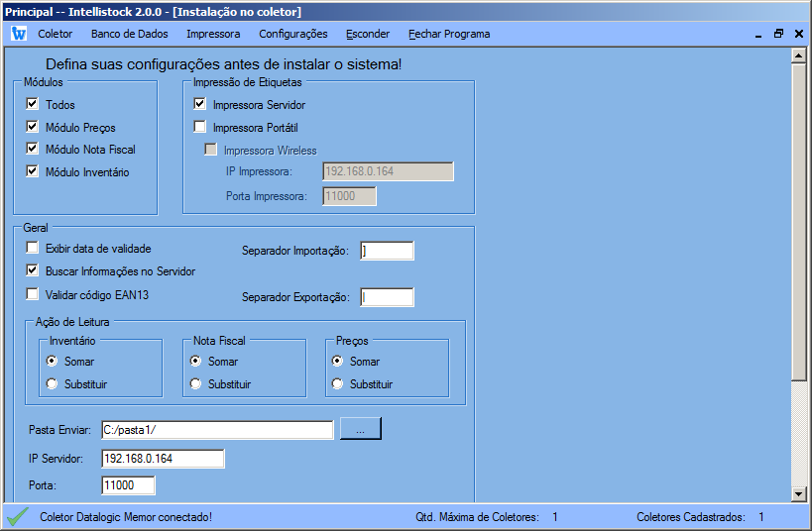Click the scrollbar up arrow

point(798,55)
